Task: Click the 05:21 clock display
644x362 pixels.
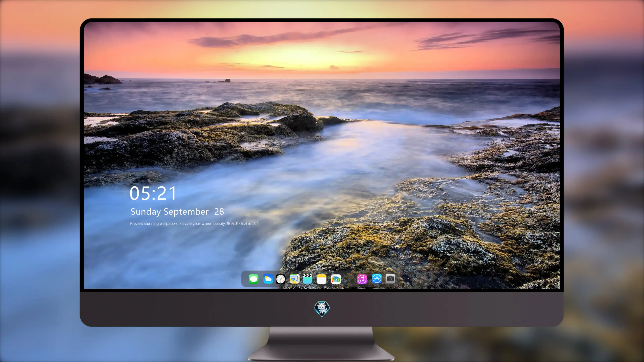Action: (153, 193)
